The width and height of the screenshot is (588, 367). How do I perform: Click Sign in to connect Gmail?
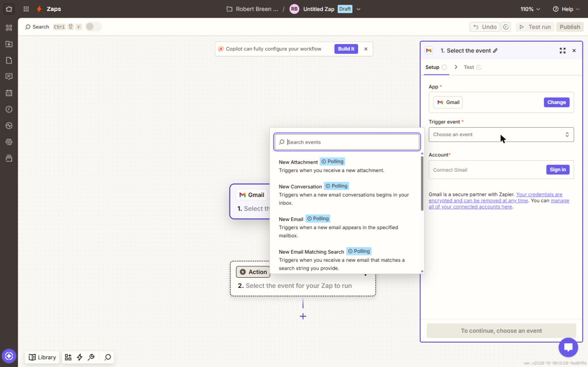[x=558, y=170]
